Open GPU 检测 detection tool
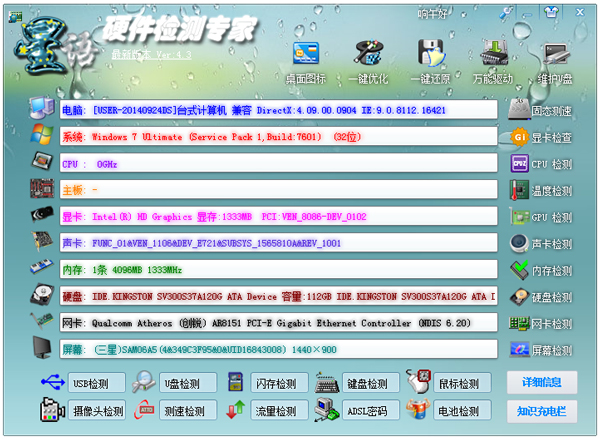Viewport: 600px width, 439px height. coord(541,217)
